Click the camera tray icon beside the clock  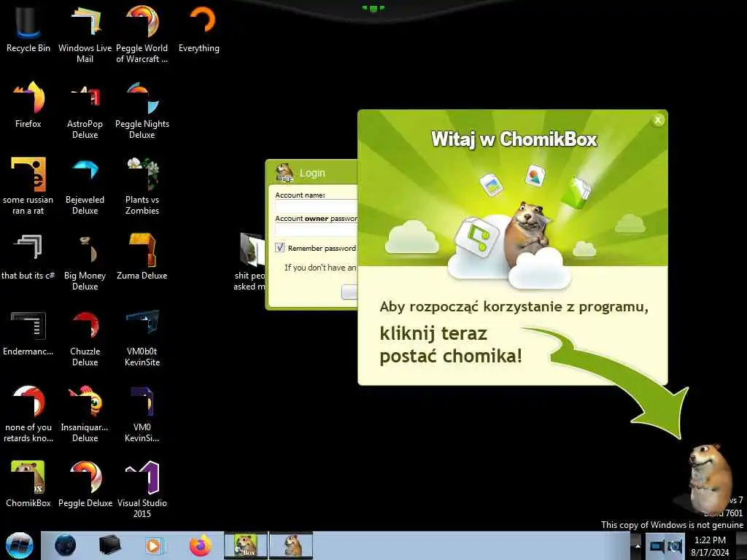[676, 546]
